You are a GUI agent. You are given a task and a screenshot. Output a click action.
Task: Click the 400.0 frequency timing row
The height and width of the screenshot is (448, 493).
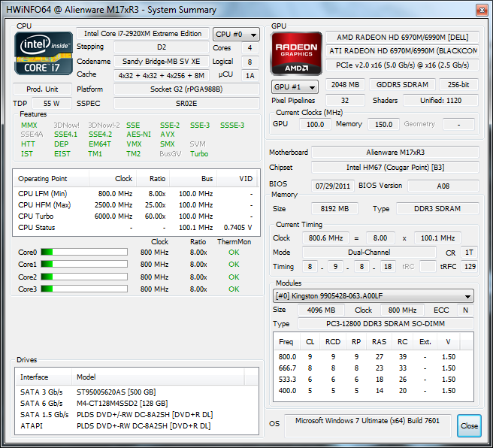[x=374, y=391]
